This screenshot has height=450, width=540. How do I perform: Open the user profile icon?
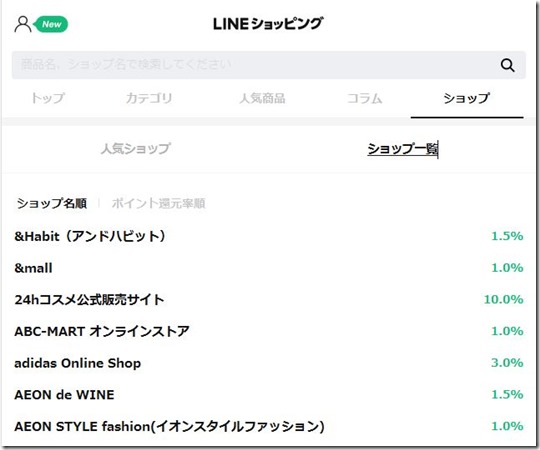[x=23, y=24]
